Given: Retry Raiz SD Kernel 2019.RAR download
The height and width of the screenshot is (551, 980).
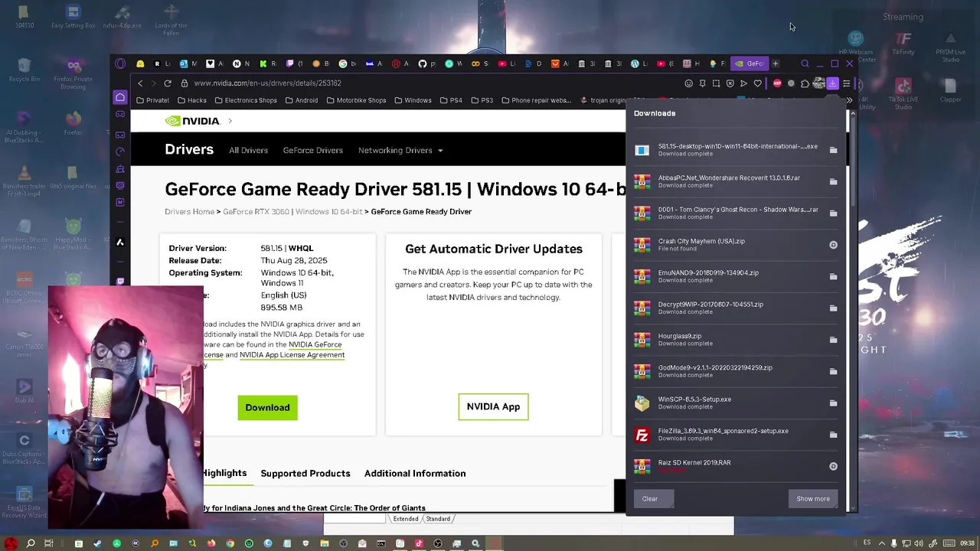Looking at the screenshot, I should tap(833, 466).
